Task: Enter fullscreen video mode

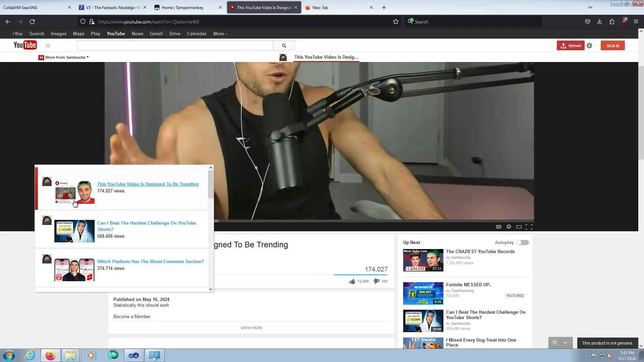Action: (x=529, y=227)
